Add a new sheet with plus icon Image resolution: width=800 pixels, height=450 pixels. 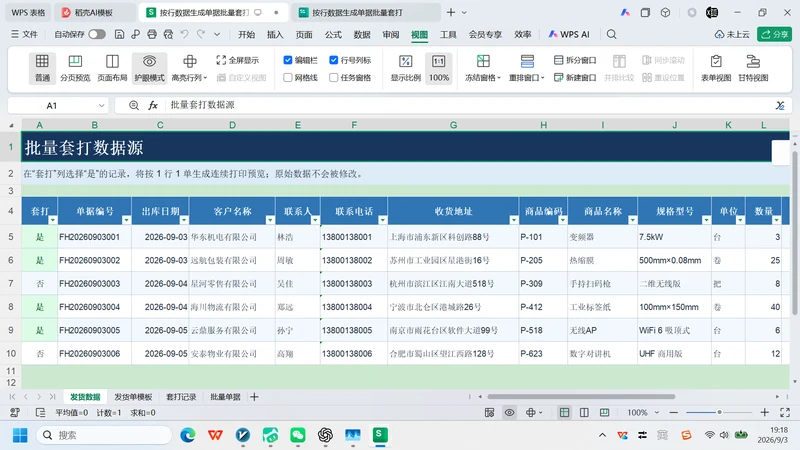pyautogui.click(x=254, y=396)
